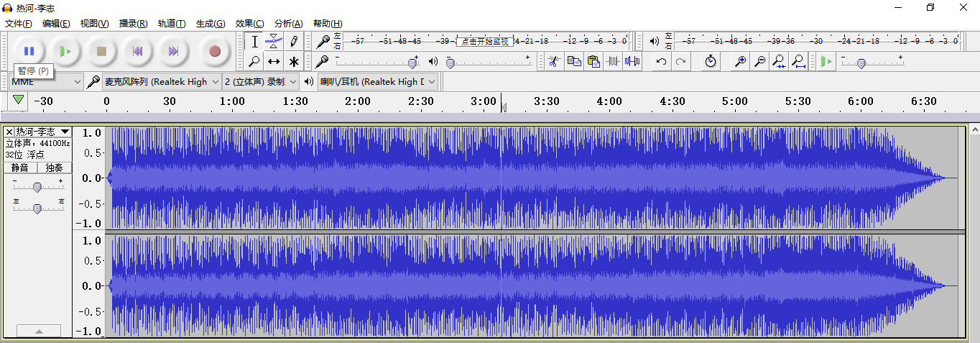The image size is (980, 343).
Task: Click the track's 1.0 vertical scale label
Action: point(91,132)
